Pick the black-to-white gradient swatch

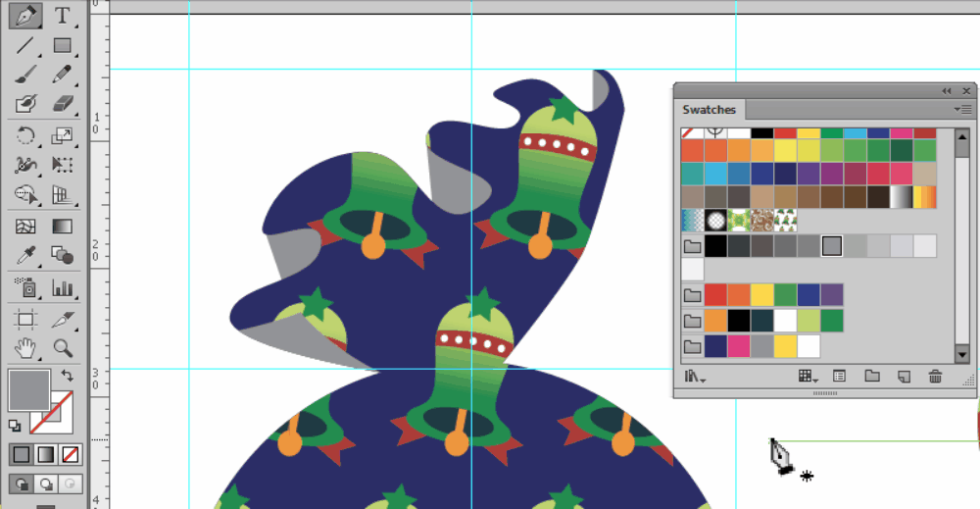pyautogui.click(x=902, y=197)
